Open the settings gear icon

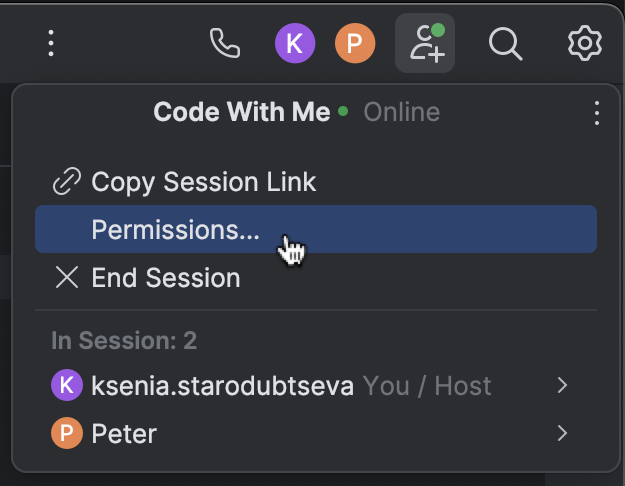[585, 43]
